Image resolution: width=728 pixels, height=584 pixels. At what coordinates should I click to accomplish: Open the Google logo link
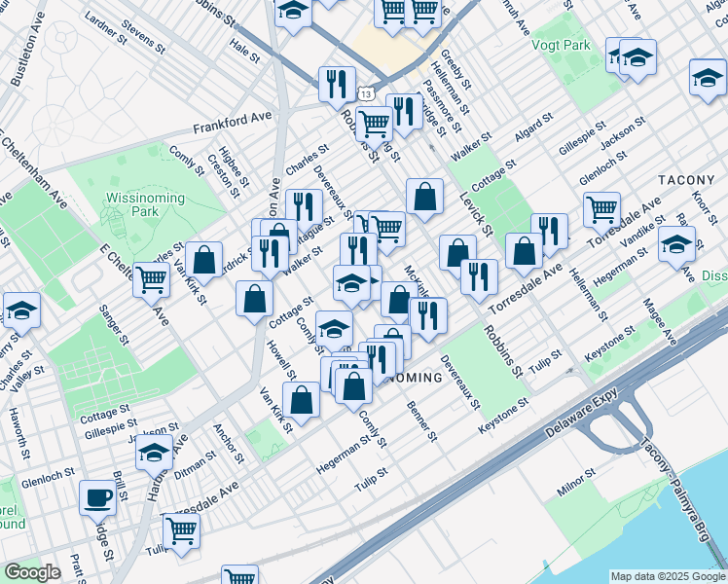pyautogui.click(x=32, y=573)
